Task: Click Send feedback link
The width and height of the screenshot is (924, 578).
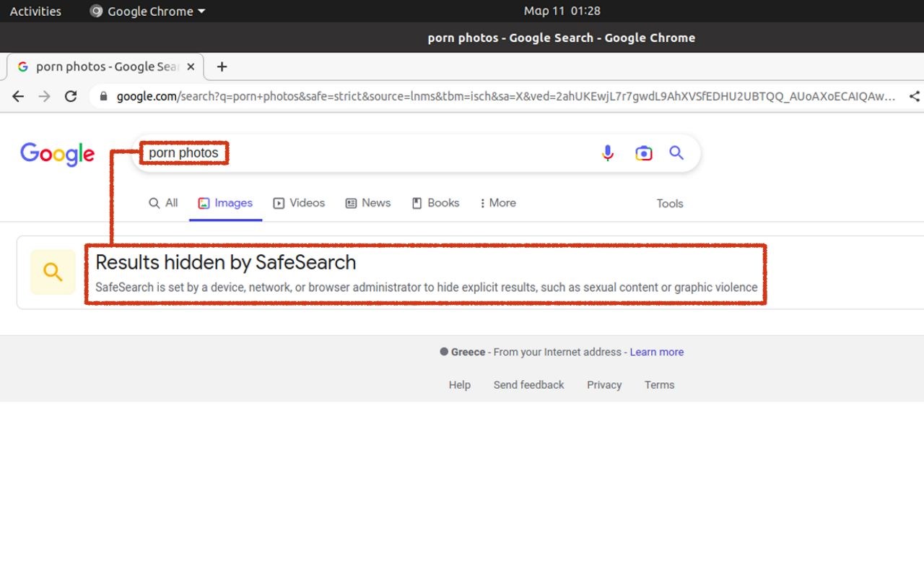Action: pos(529,385)
